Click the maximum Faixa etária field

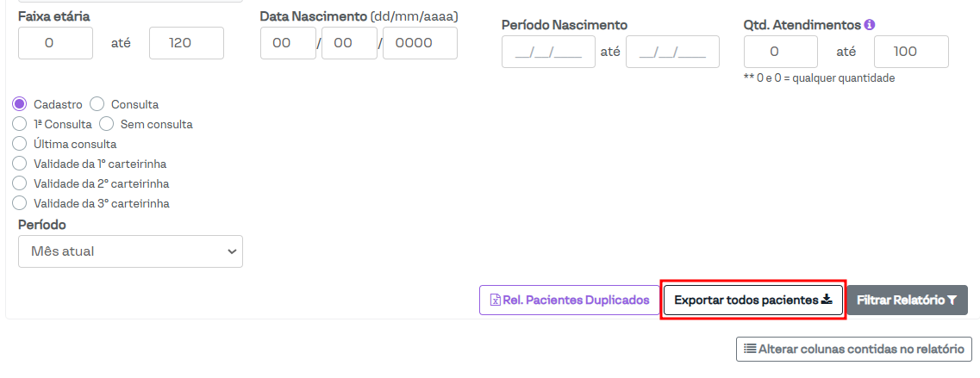(186, 43)
